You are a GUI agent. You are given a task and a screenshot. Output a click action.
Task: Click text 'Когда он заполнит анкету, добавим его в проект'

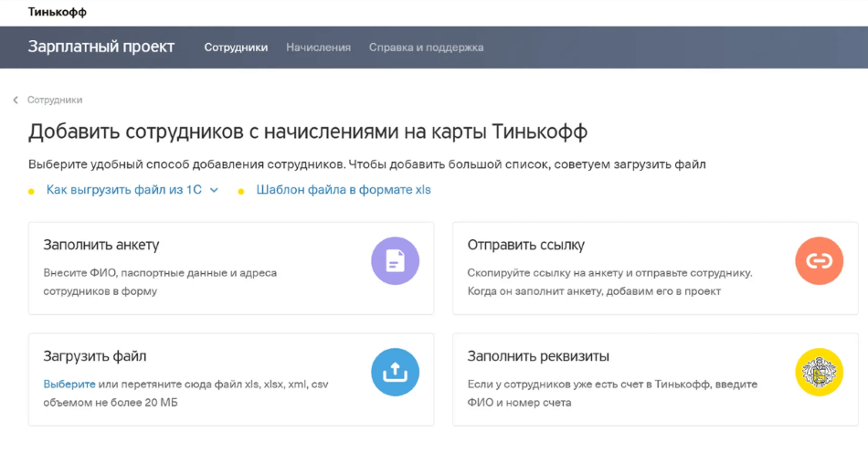click(594, 291)
